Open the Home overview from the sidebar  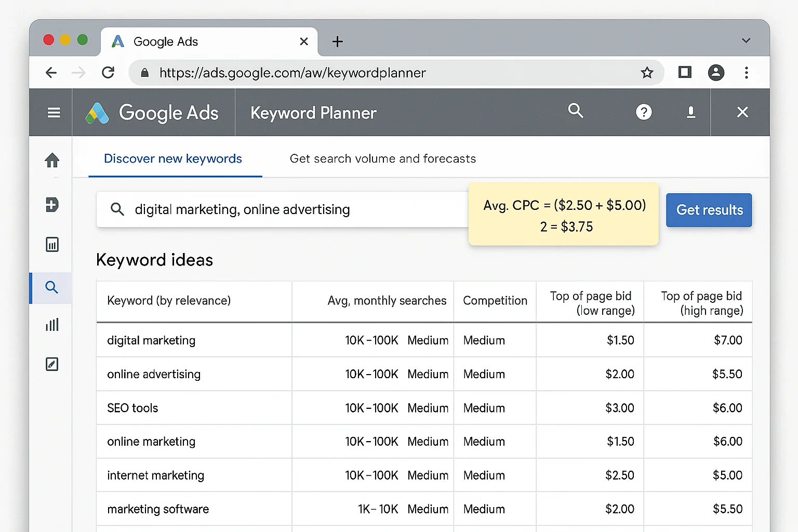(51, 160)
